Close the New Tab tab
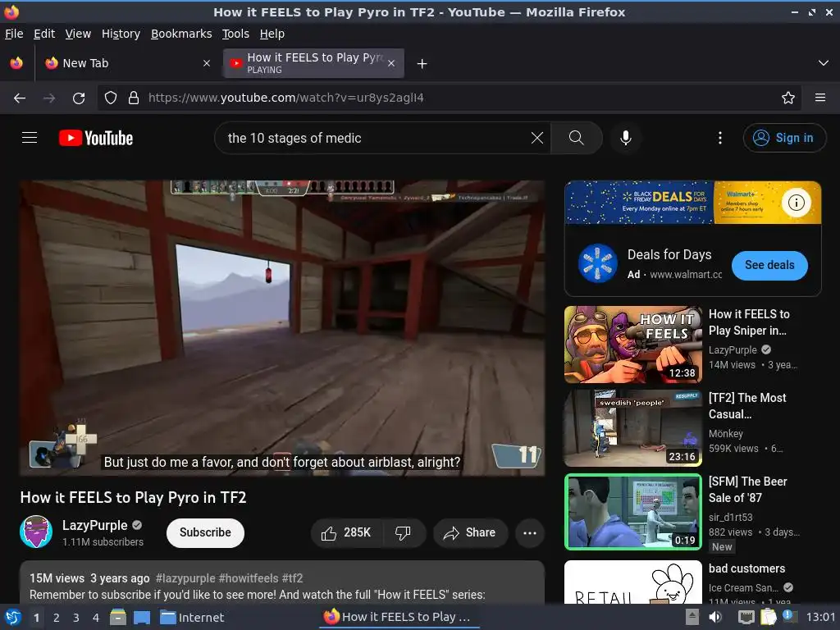840x630 pixels. click(x=207, y=63)
